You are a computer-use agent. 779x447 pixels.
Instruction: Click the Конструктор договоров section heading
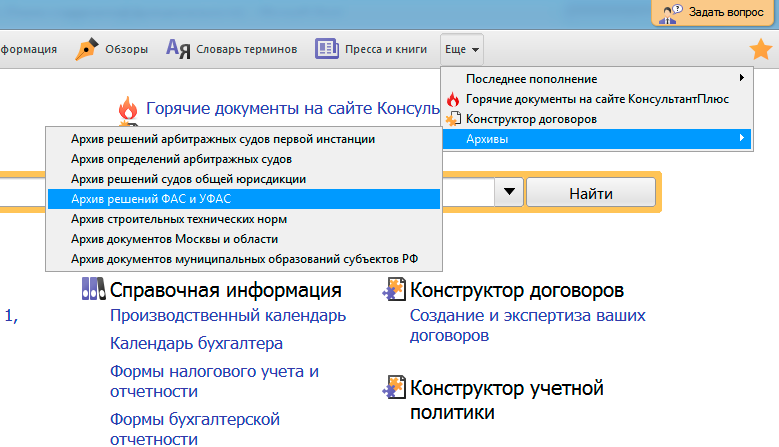pos(517,290)
